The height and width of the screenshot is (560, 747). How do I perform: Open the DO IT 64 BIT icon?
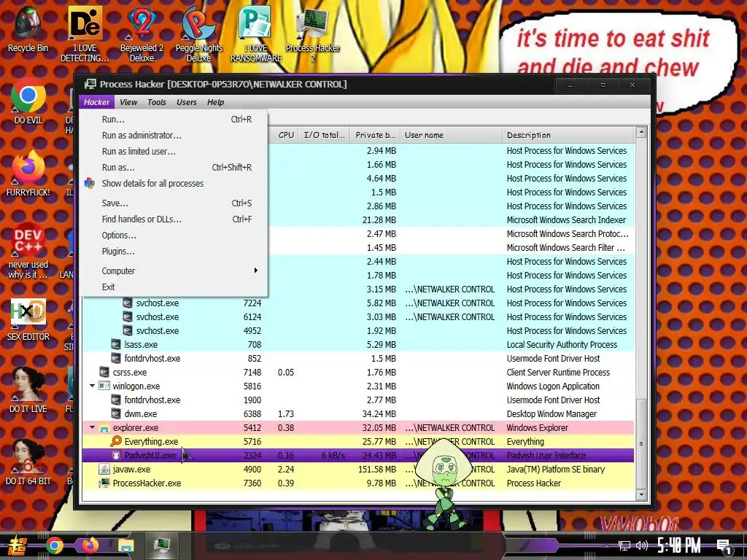(28, 462)
